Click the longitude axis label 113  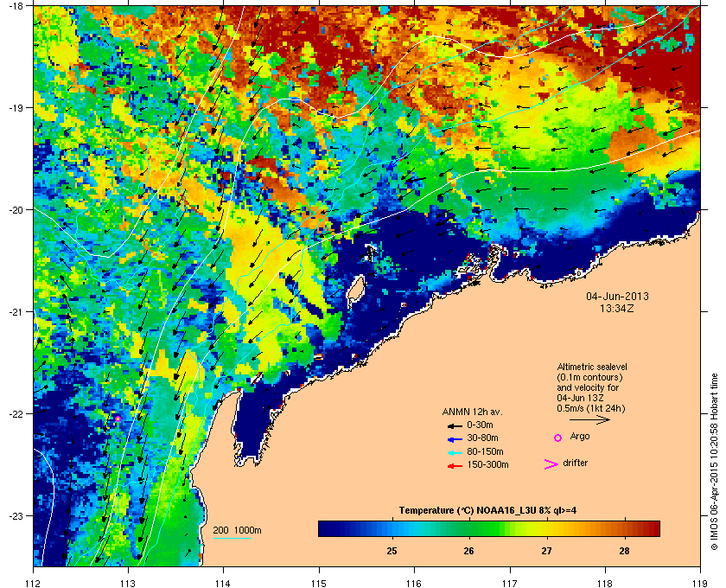coord(128,584)
